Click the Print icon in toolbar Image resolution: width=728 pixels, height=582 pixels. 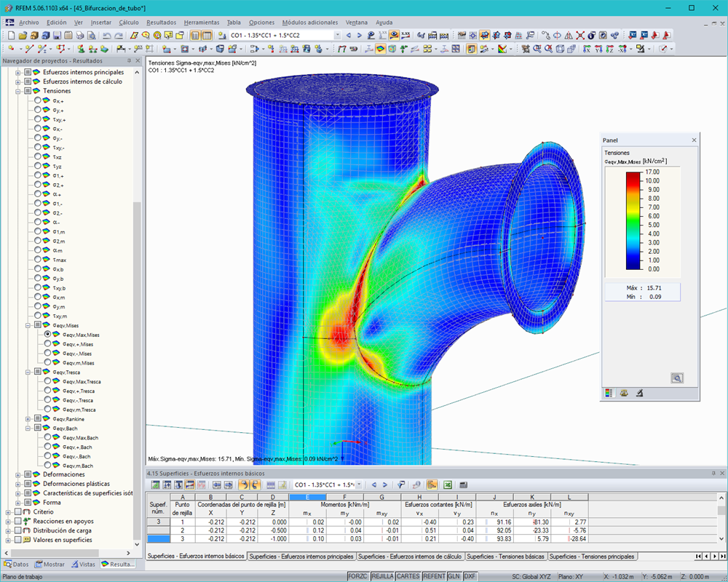(x=80, y=35)
